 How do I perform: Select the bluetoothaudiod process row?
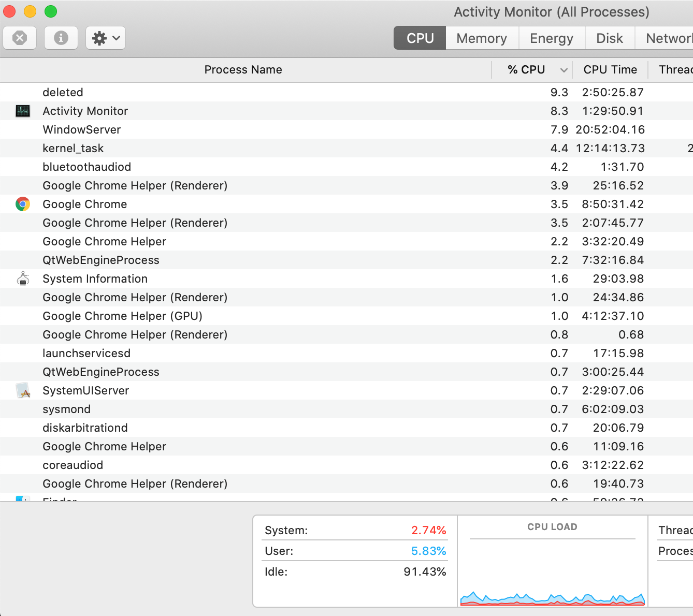347,167
